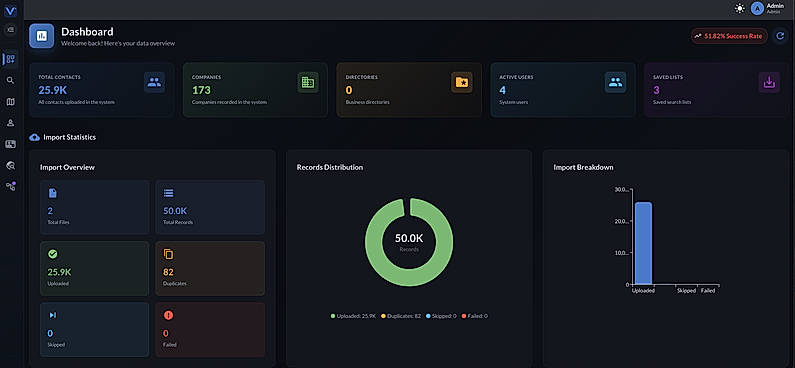Click the 50.0K Total Records value
Screen dimensions: 795x368
pos(175,211)
